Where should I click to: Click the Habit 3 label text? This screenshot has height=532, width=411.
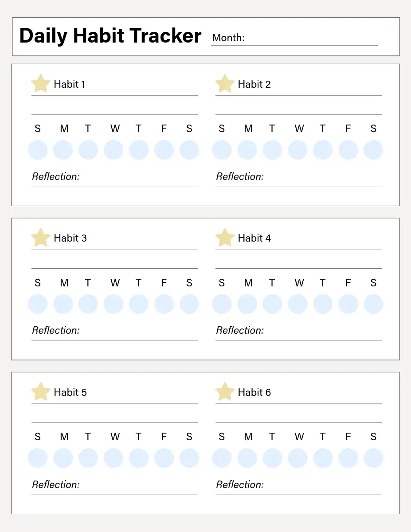(x=70, y=238)
